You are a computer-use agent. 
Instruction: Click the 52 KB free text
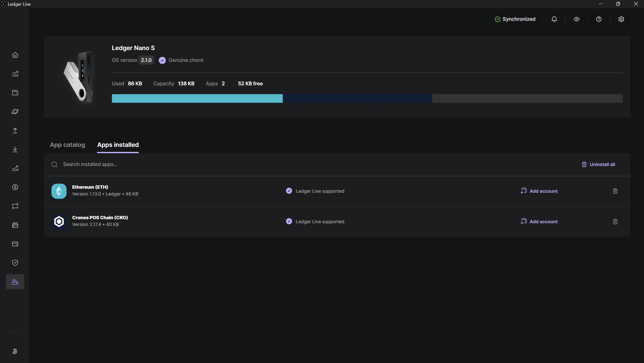tap(250, 83)
